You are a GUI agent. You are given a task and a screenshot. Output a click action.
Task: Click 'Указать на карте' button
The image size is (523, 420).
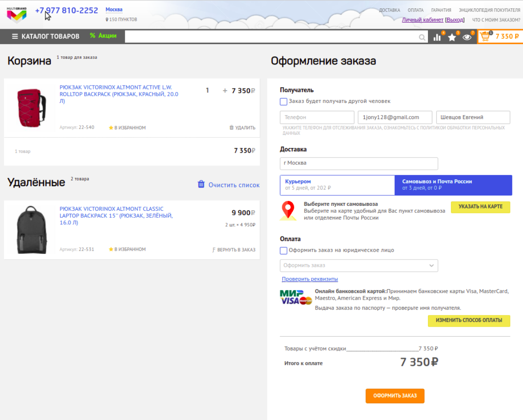click(480, 207)
